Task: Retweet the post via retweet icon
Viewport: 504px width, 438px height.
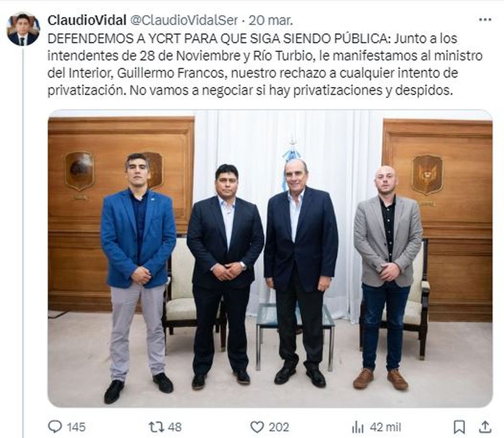Action: coord(156,427)
